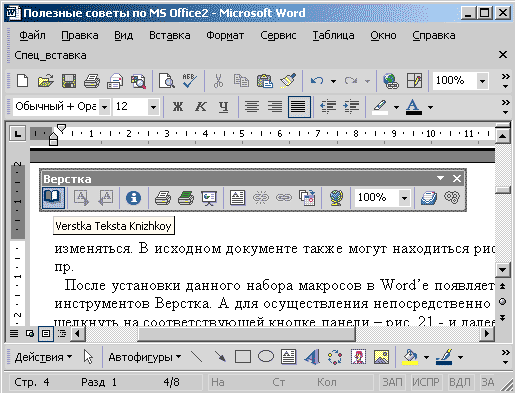Viewport: 515px width, 393px height.
Task: Click Verstka Teksta Knizhkoy book icon
Action: [x=53, y=198]
